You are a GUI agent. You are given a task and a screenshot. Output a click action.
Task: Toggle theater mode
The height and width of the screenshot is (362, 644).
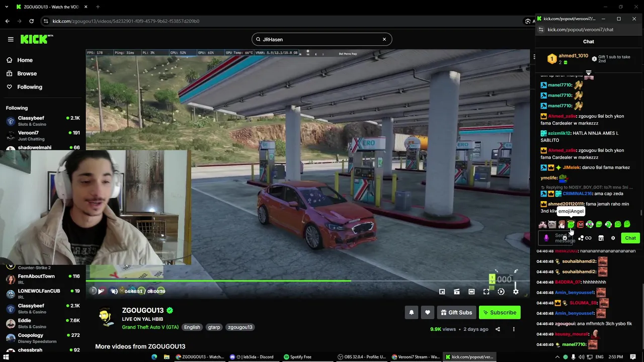pos(471,292)
